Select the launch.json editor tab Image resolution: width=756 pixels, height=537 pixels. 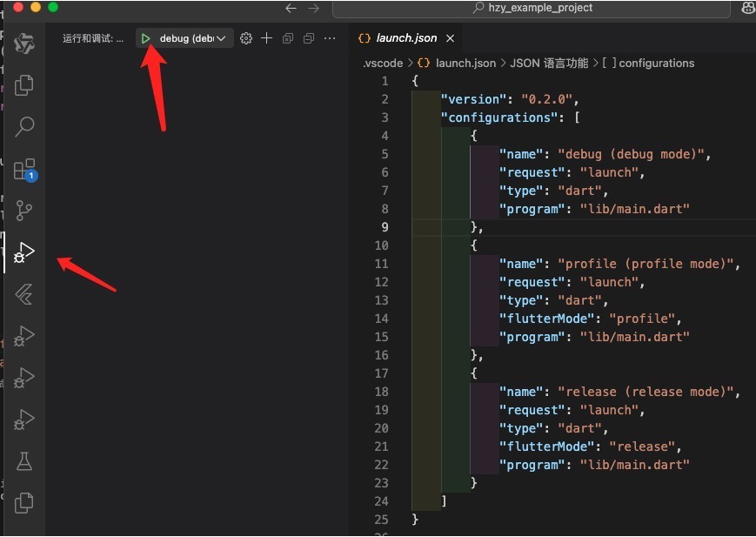pos(406,38)
